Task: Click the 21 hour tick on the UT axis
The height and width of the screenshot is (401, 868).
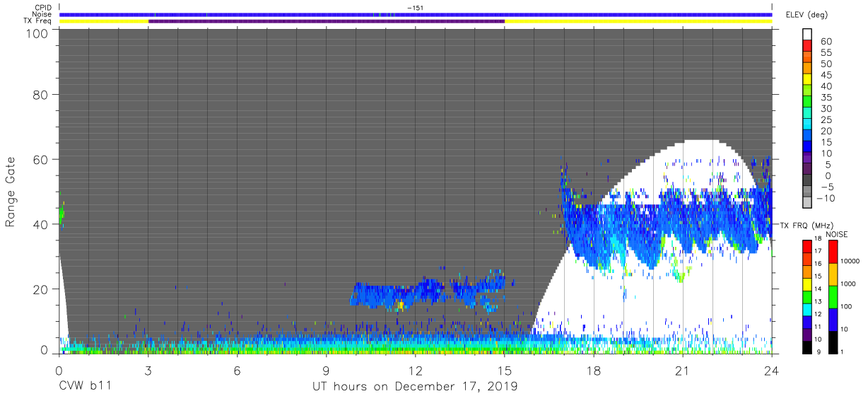Action: (683, 370)
